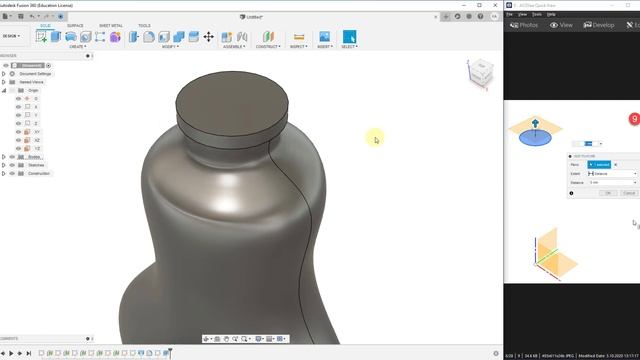640x360 pixels.
Task: Select the Fillet tool in Modify
Action: pyautogui.click(x=149, y=37)
